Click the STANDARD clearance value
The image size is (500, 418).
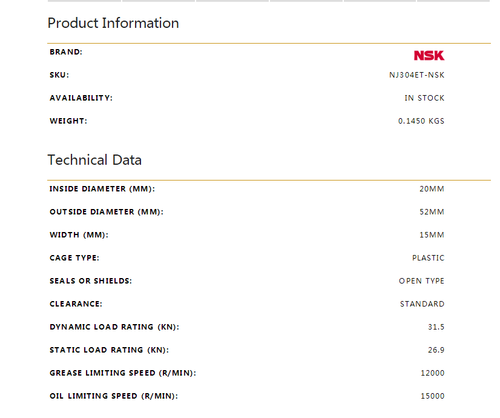tap(422, 304)
